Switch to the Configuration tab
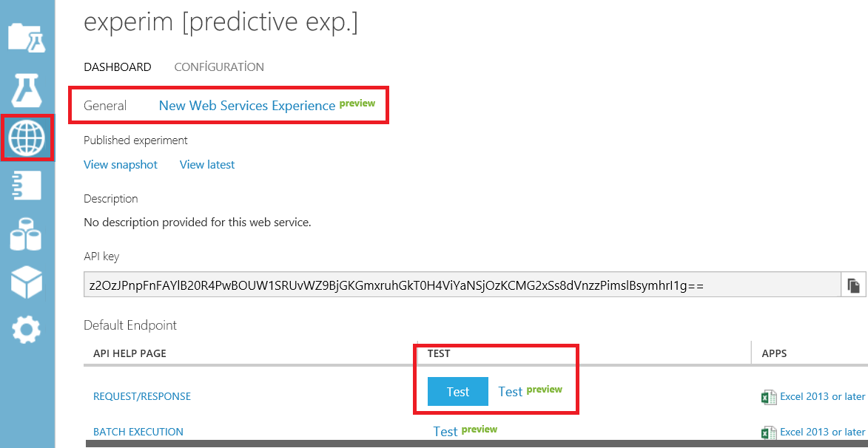The image size is (868, 448). (x=219, y=67)
